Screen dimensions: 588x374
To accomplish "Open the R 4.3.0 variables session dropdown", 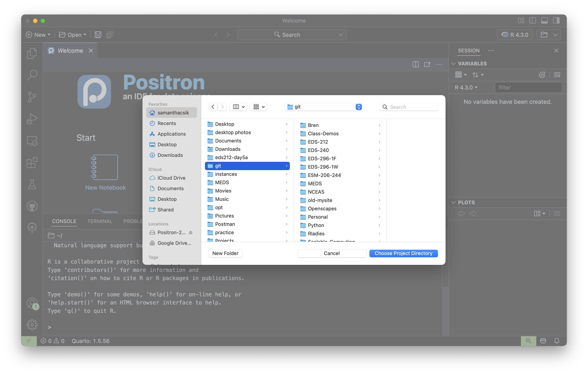I will click(x=466, y=88).
